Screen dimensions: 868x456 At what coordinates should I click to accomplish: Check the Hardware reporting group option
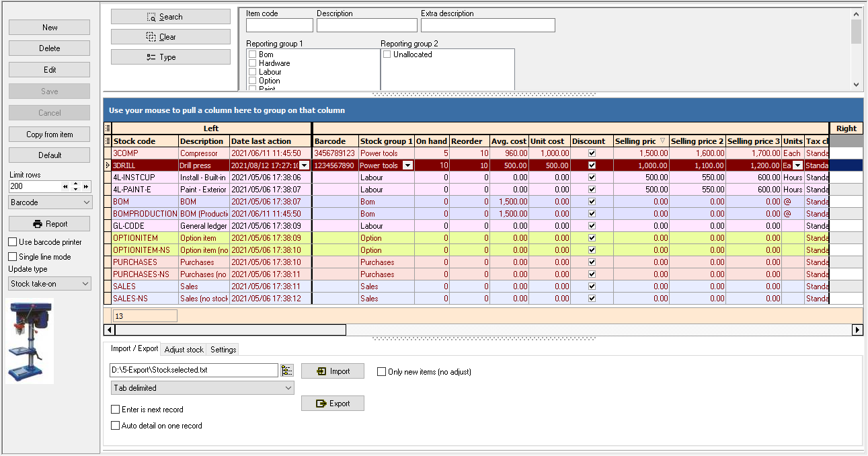253,63
